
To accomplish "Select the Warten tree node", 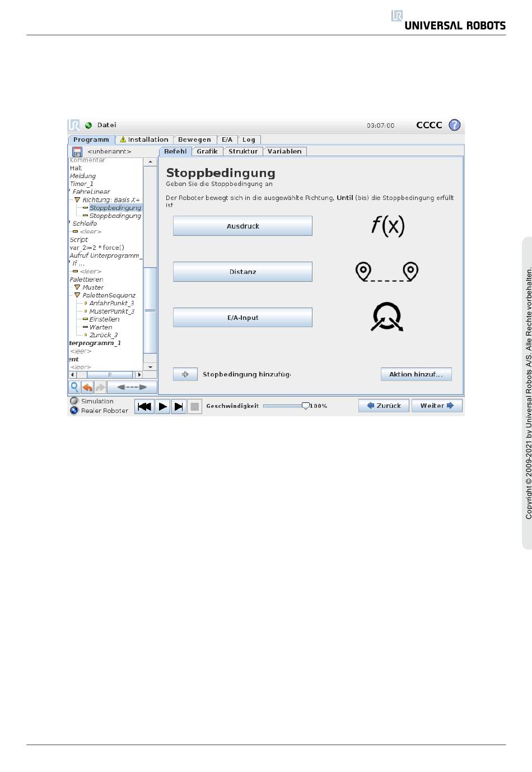I will pos(101,327).
